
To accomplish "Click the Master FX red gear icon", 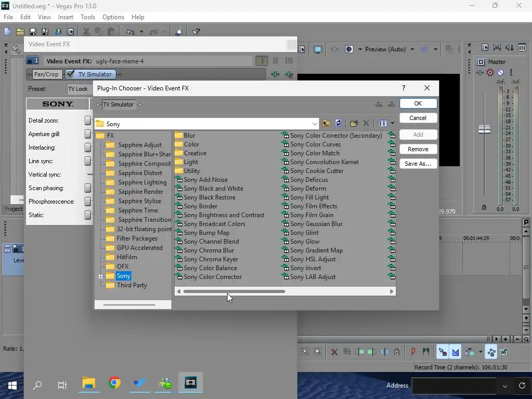I will 490,72.
